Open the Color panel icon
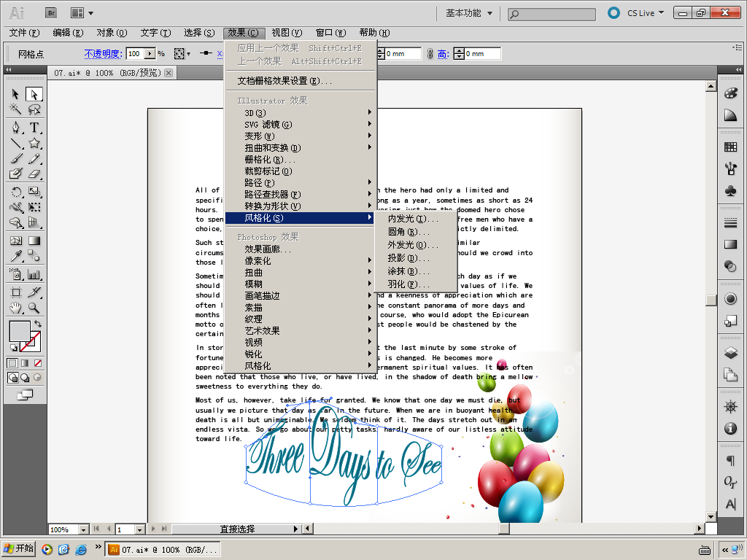 (730, 93)
